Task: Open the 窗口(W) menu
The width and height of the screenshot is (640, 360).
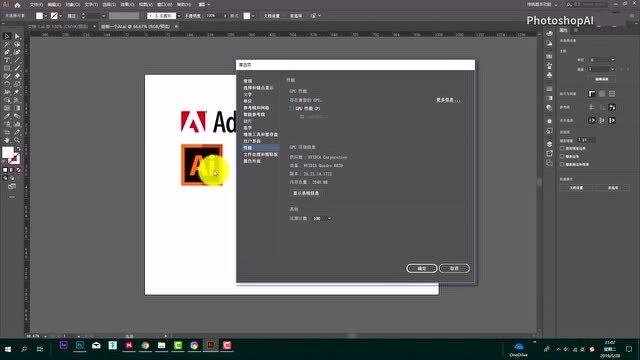Action: coord(164,5)
